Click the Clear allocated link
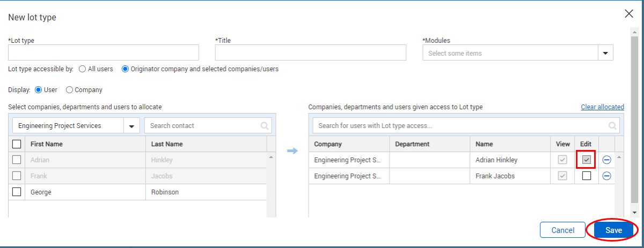This screenshot has width=644, height=248. pos(602,107)
